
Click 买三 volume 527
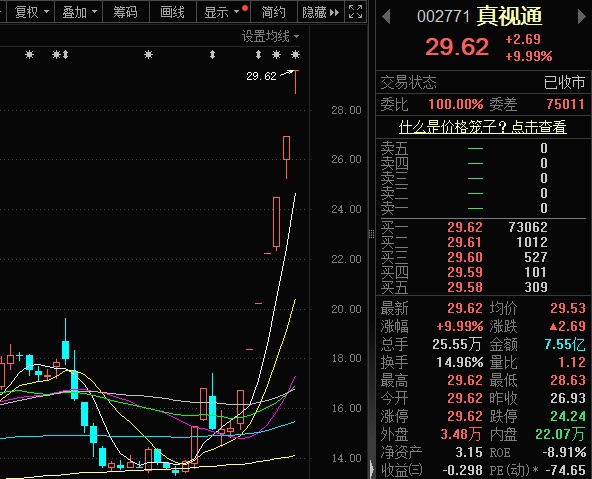click(x=536, y=257)
